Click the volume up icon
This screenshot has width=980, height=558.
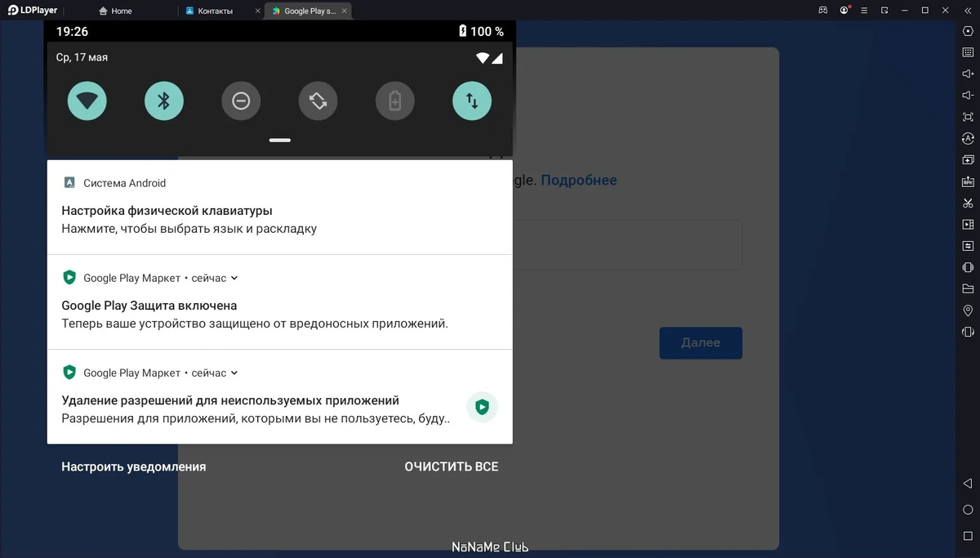click(968, 74)
